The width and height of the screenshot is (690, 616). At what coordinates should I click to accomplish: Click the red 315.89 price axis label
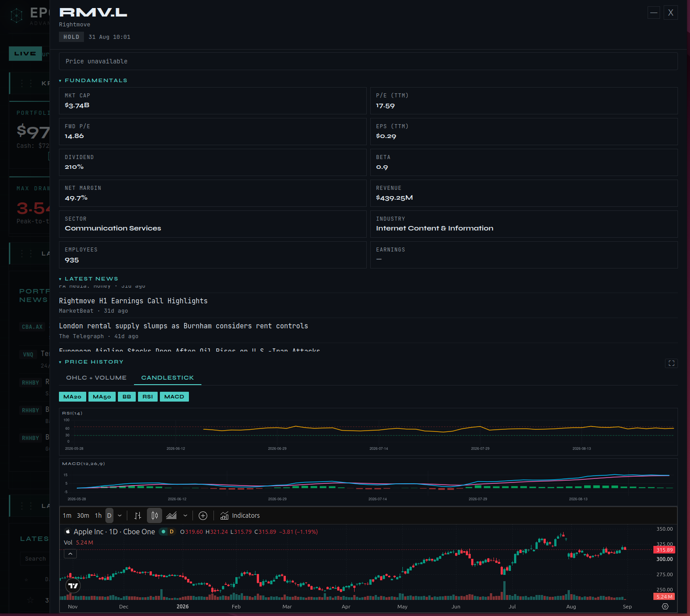coord(664,550)
